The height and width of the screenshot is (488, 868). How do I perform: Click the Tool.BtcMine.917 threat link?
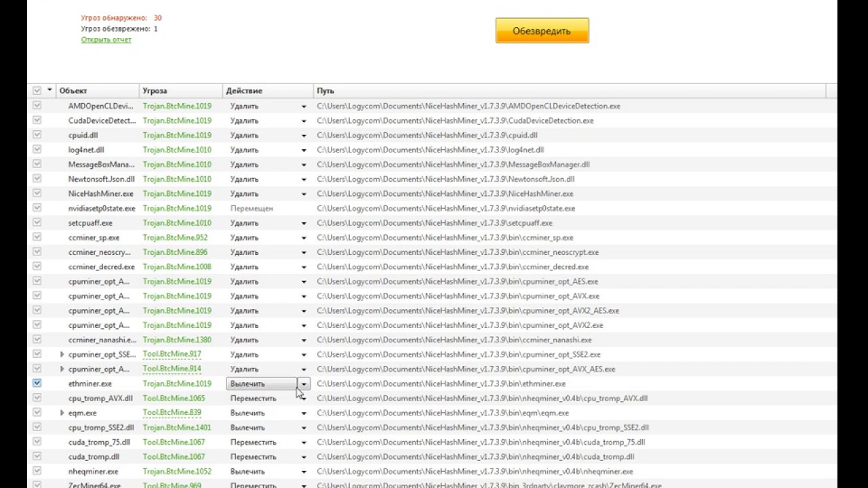[x=172, y=354]
